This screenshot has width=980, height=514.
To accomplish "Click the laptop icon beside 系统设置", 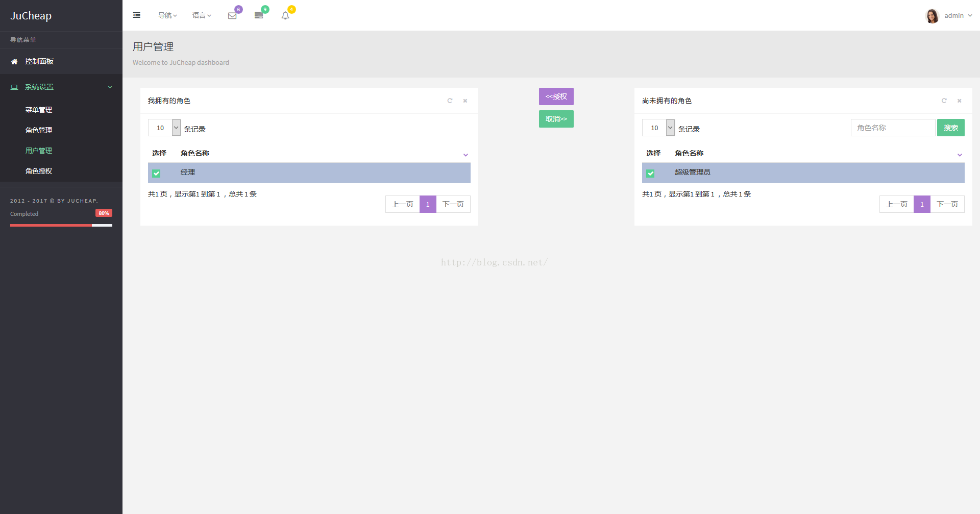I will (x=14, y=87).
